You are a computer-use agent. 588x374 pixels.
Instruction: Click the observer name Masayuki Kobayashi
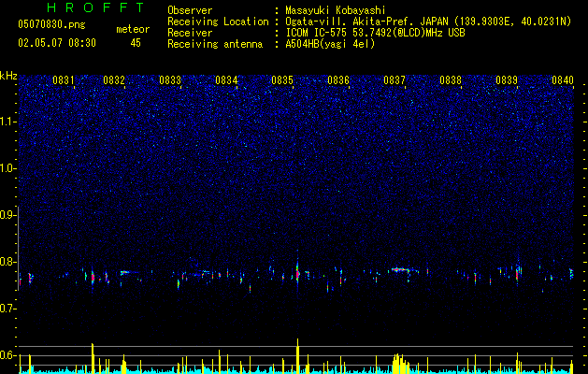(336, 10)
